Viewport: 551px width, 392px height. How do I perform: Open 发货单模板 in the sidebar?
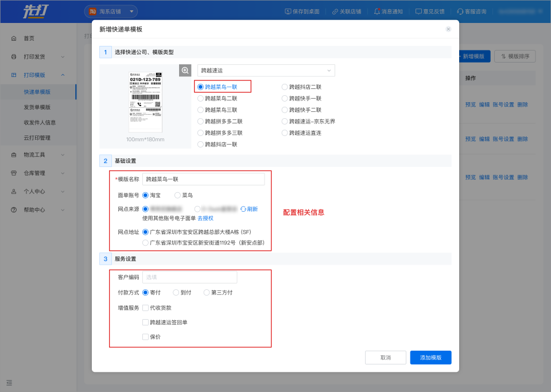tap(37, 107)
